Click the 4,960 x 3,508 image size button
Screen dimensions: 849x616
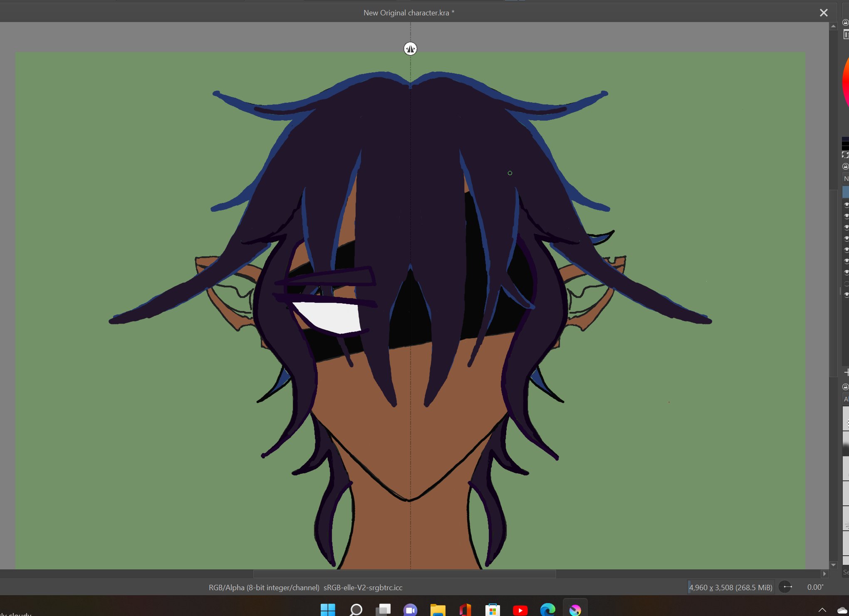(730, 587)
